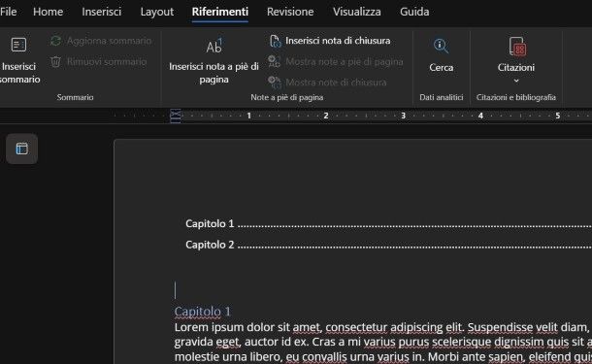Click the Capitolo 1 table of contents entry
The height and width of the screenshot is (364, 592).
[x=388, y=223]
